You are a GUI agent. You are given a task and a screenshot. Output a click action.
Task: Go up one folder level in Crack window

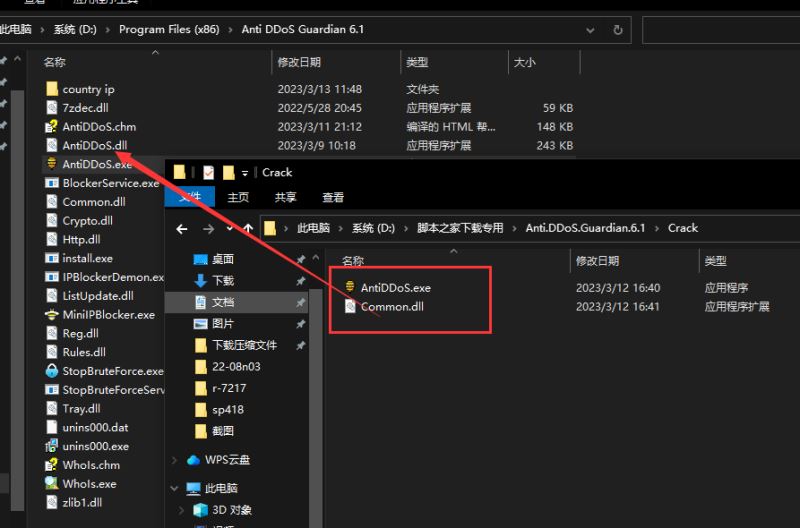point(248,229)
